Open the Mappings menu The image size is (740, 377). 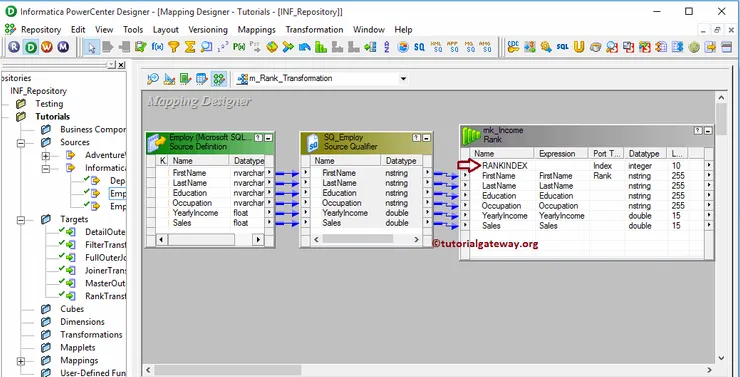point(257,30)
